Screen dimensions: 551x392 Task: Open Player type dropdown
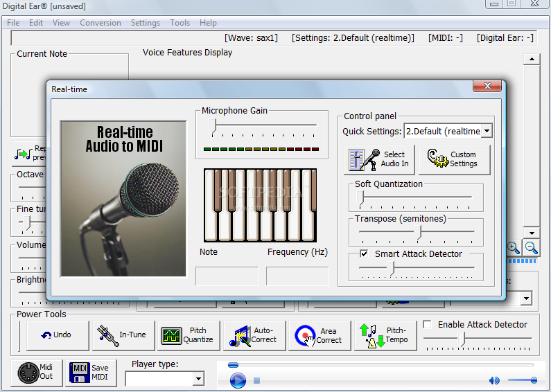(198, 379)
